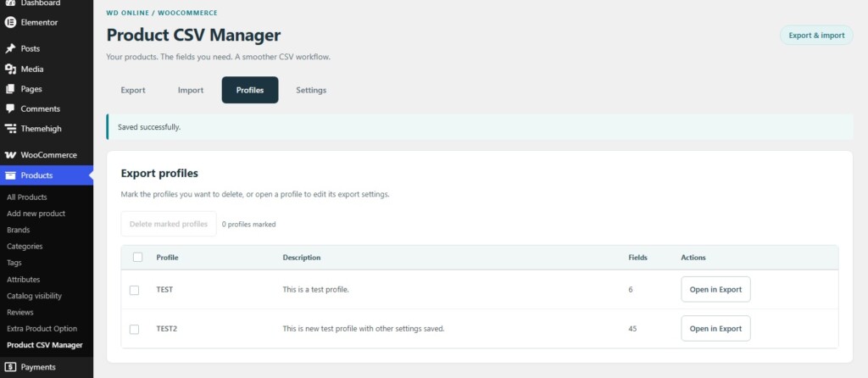Screen dimensions: 868x378
Task: Open Extra Product Option link
Action: coord(42,329)
